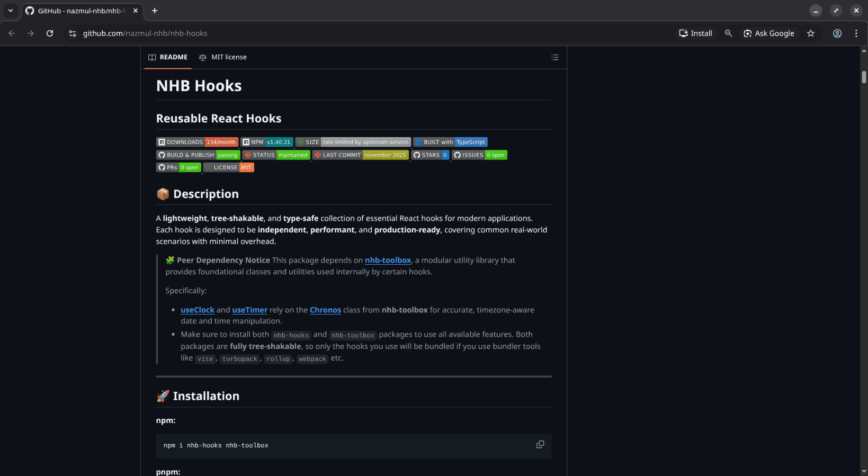Copy the npm install command
The width and height of the screenshot is (868, 476).
(x=540, y=445)
